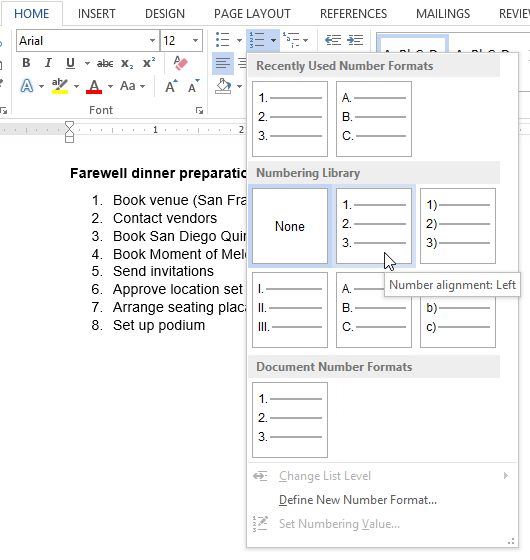Expand the font color dropdown arrow
The image size is (530, 560).
[110, 86]
